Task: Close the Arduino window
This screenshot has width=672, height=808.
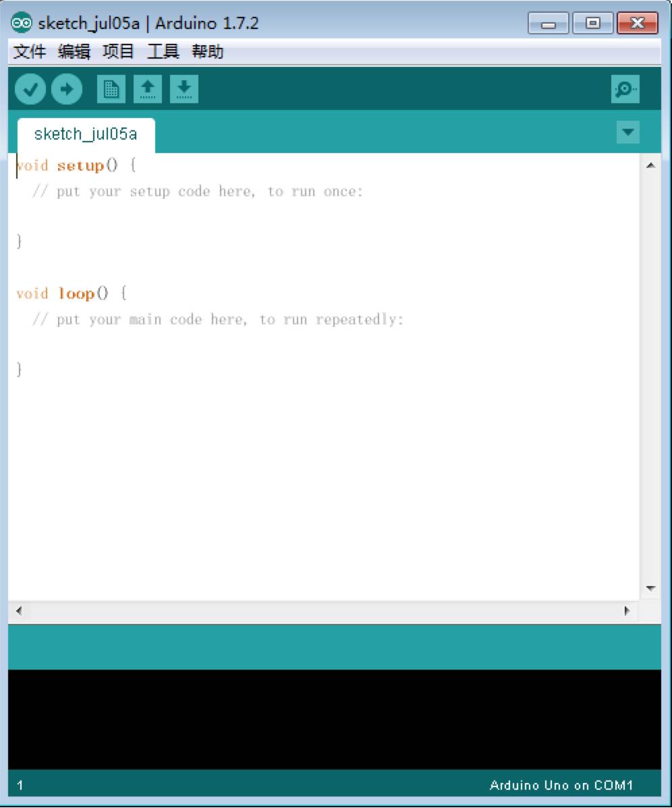Action: (x=638, y=23)
